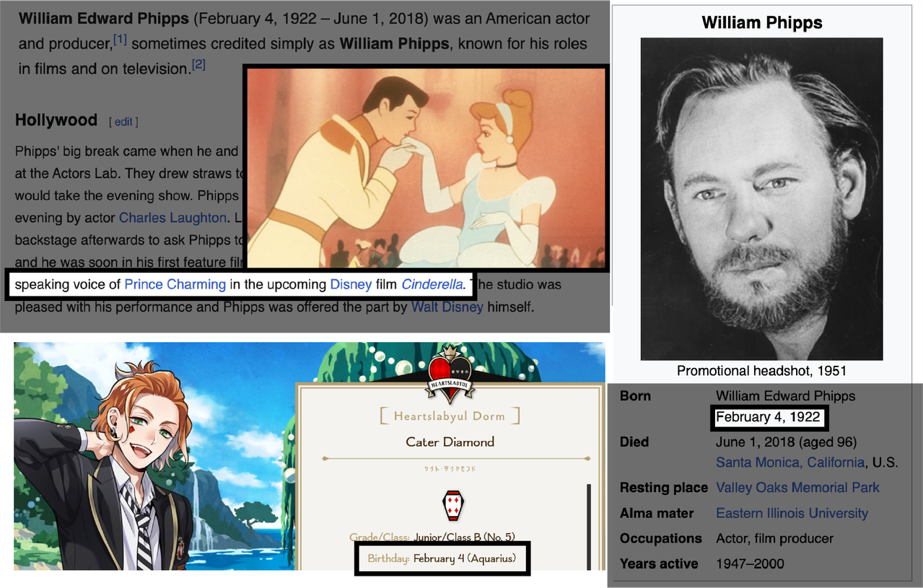This screenshot has width=923, height=588.
Task: Open the Eastern Illinois University link
Action: pos(792,514)
